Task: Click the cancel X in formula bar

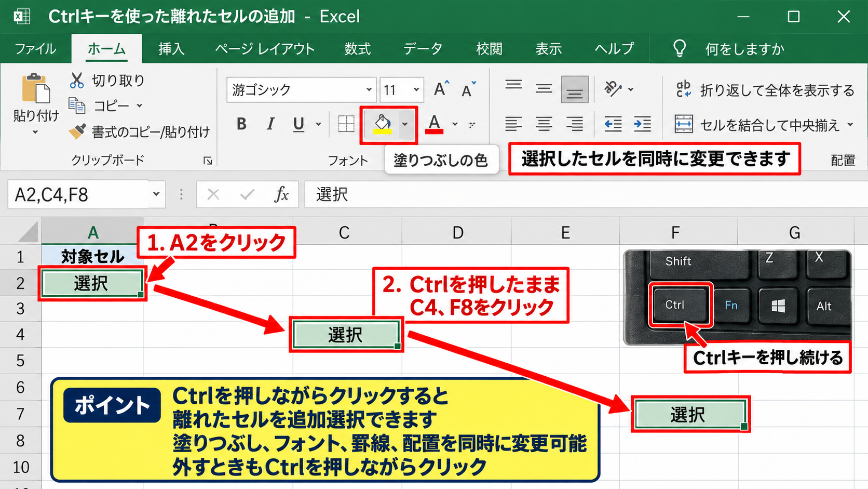Action: [213, 194]
